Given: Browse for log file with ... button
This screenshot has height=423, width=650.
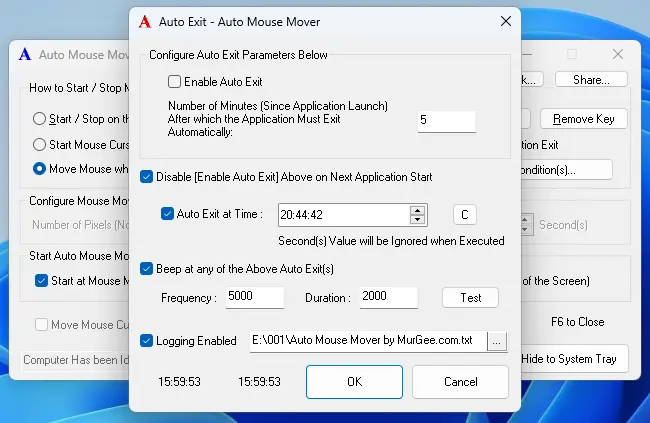Looking at the screenshot, I should [497, 342].
